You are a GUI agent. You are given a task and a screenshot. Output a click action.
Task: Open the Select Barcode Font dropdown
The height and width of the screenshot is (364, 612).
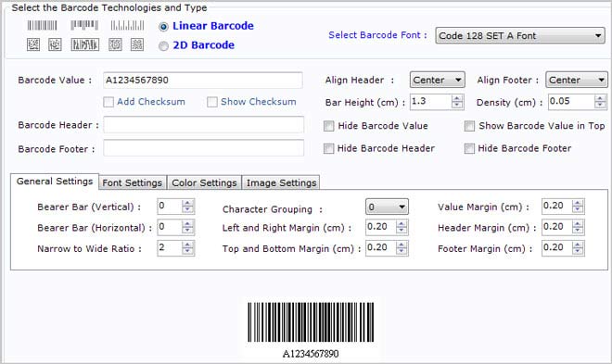(520, 35)
